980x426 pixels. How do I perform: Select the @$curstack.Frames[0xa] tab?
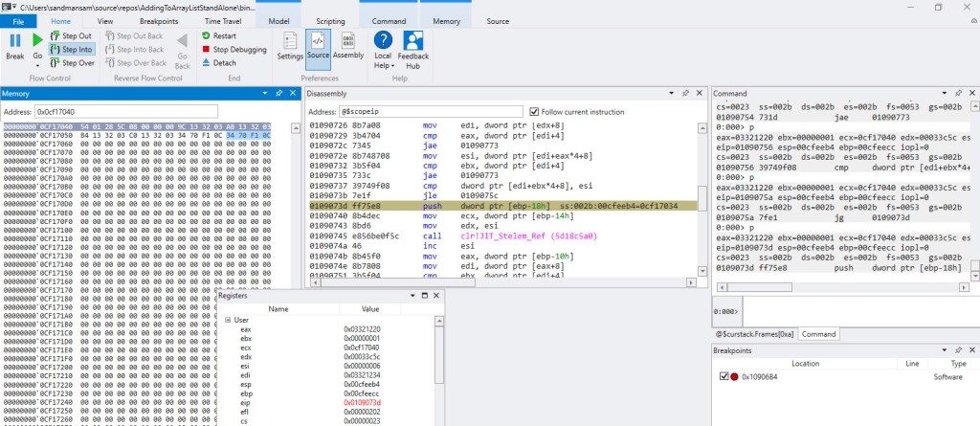tap(754, 333)
